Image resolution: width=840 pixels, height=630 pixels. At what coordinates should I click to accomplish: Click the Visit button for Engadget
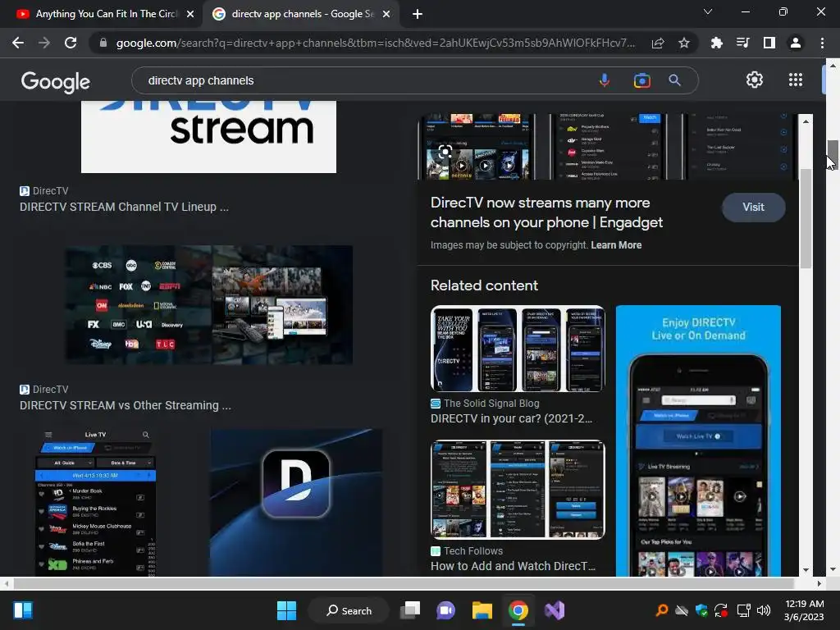(753, 208)
